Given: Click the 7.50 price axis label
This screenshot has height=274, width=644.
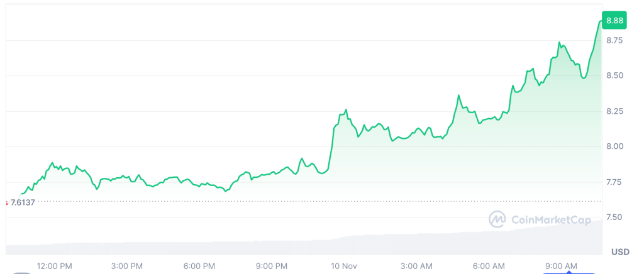Looking at the screenshot, I should 614,217.
